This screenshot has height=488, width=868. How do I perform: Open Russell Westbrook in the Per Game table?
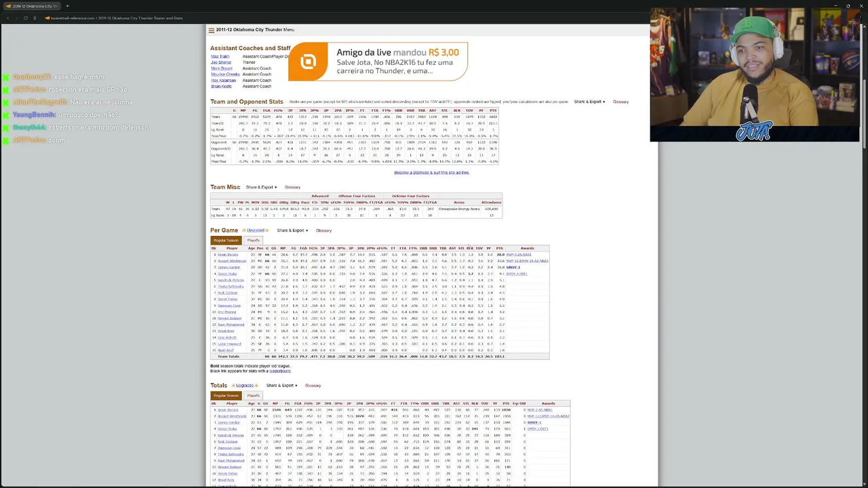[x=232, y=261]
